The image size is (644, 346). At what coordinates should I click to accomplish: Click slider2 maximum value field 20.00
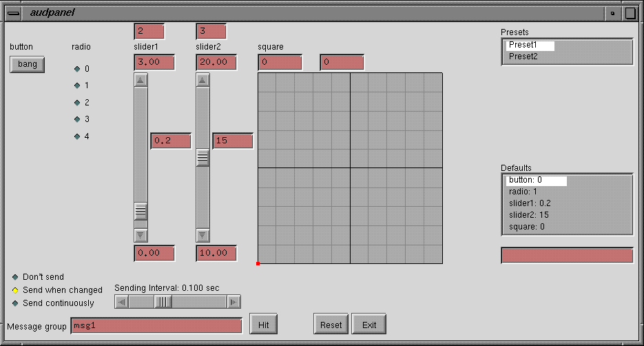pyautogui.click(x=216, y=62)
